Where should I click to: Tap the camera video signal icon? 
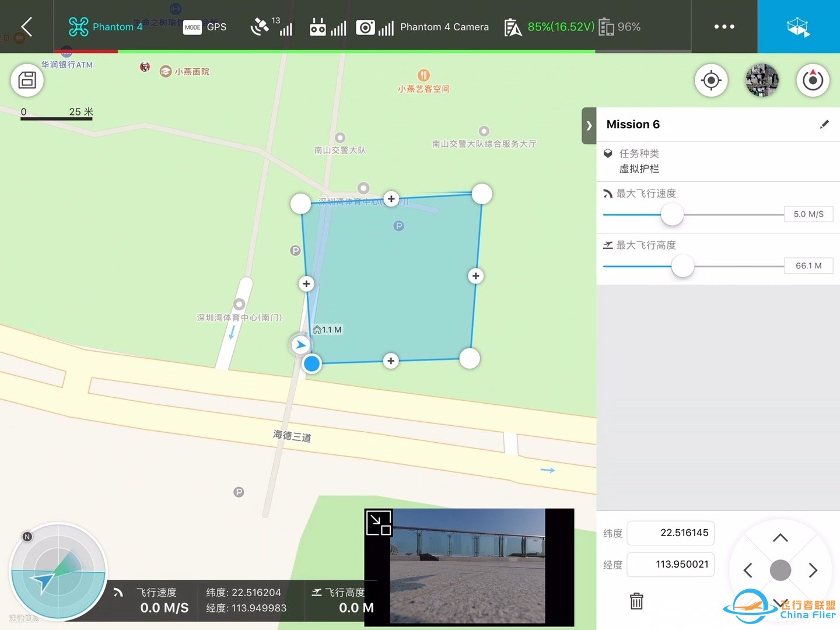click(x=375, y=27)
